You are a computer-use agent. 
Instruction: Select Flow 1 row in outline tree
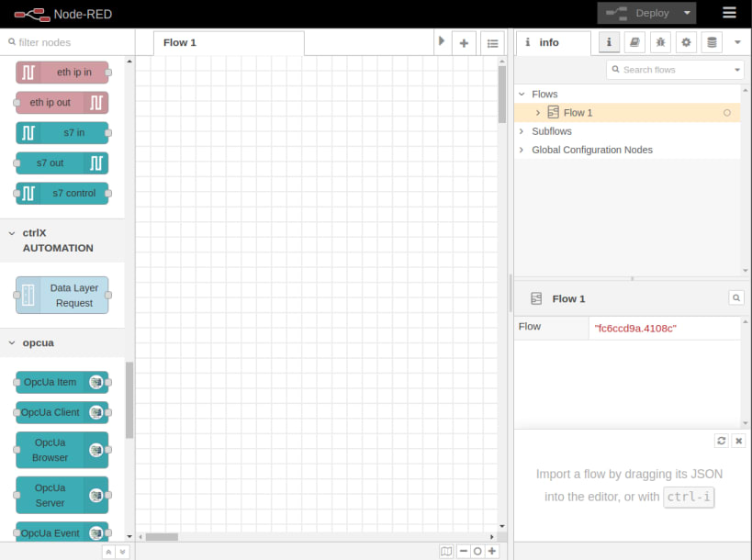[627, 113]
